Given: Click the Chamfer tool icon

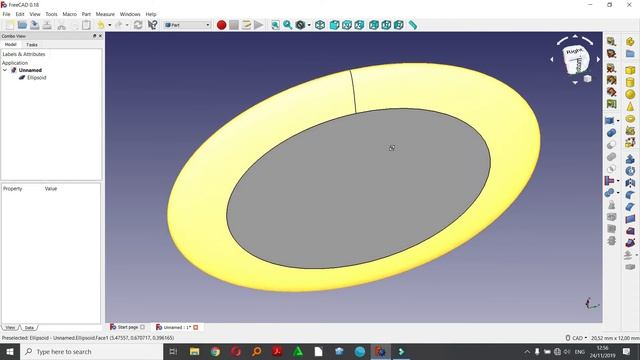Looking at the screenshot, I should (630, 207).
